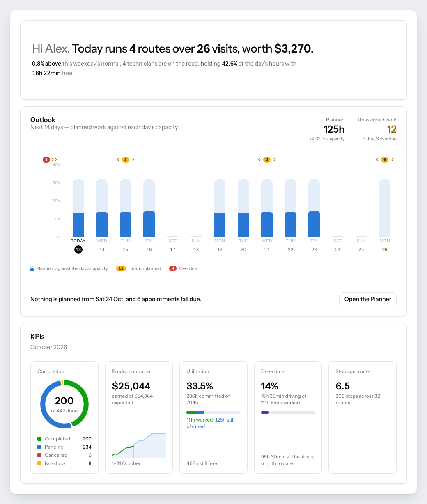Image resolution: width=427 pixels, height=504 pixels.
Task: Click the orange No-show legend swatch
Action: pyautogui.click(x=39, y=463)
